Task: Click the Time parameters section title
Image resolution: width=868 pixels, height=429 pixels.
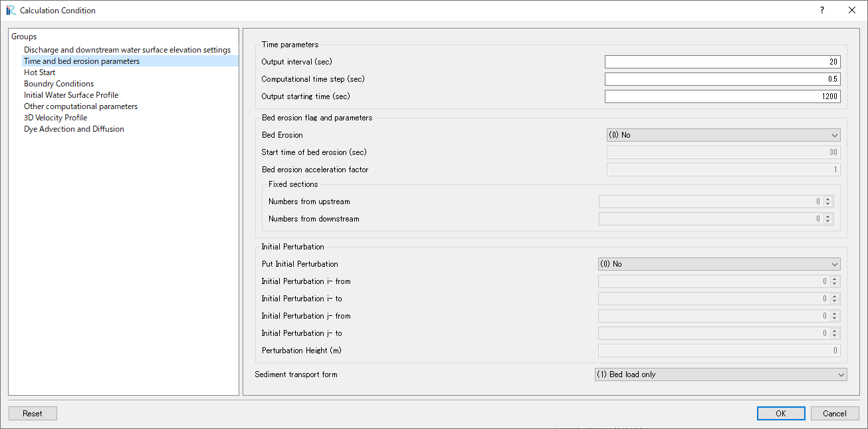Action: [290, 45]
